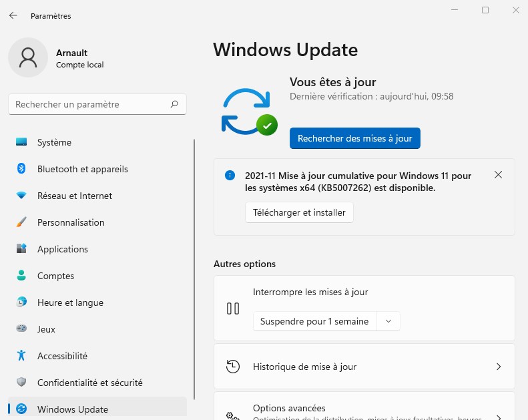Click the Comptes person icon
The image size is (528, 420).
[x=21, y=276]
